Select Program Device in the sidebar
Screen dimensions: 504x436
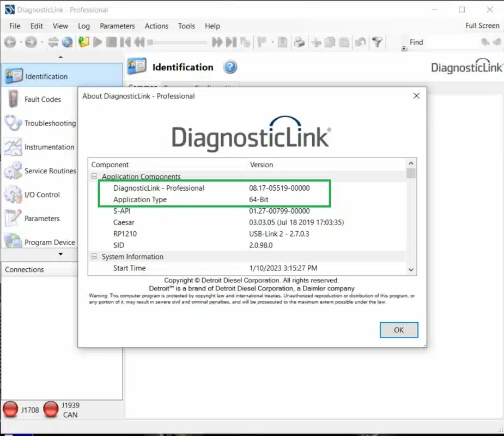tap(40, 242)
